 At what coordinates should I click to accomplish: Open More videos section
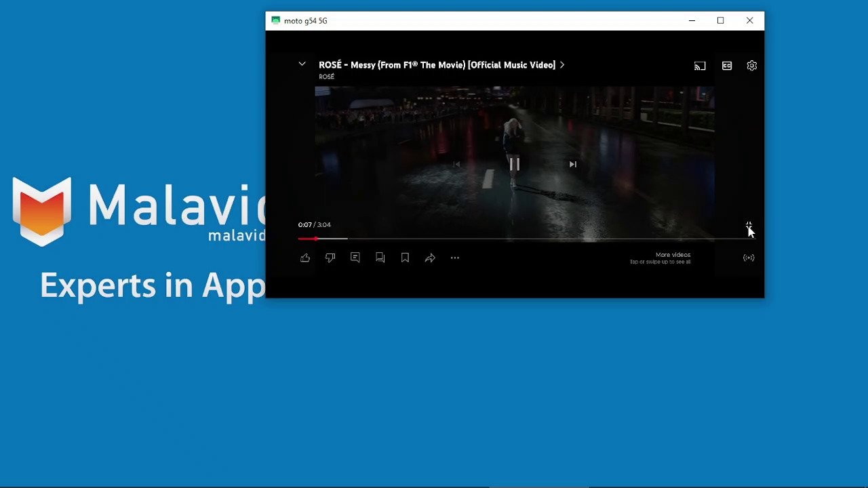click(x=660, y=258)
